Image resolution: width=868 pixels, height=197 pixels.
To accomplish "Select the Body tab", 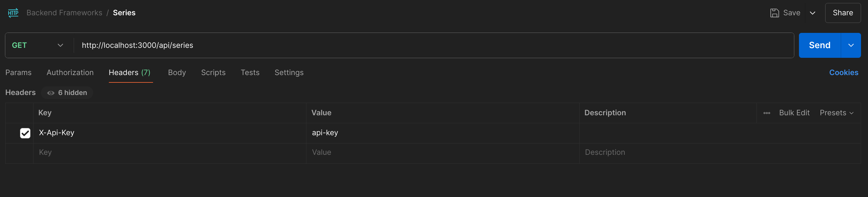I will point(177,72).
